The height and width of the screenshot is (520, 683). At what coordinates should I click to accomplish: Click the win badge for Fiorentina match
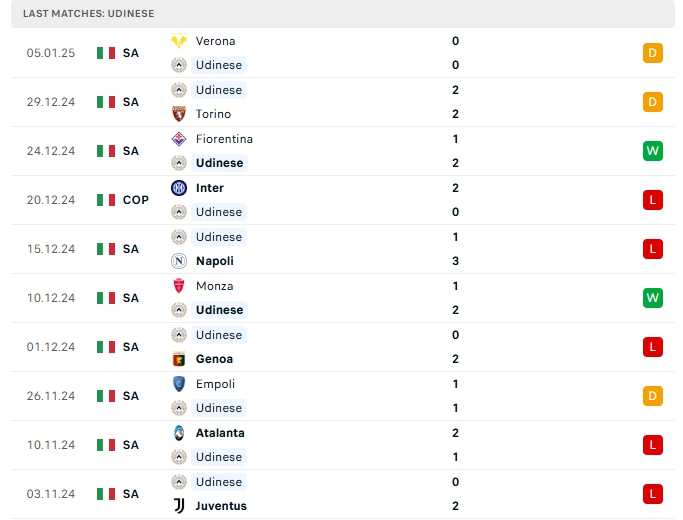pos(653,151)
